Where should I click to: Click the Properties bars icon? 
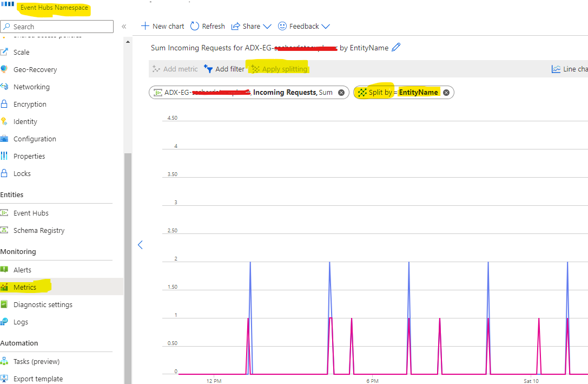coord(4,156)
